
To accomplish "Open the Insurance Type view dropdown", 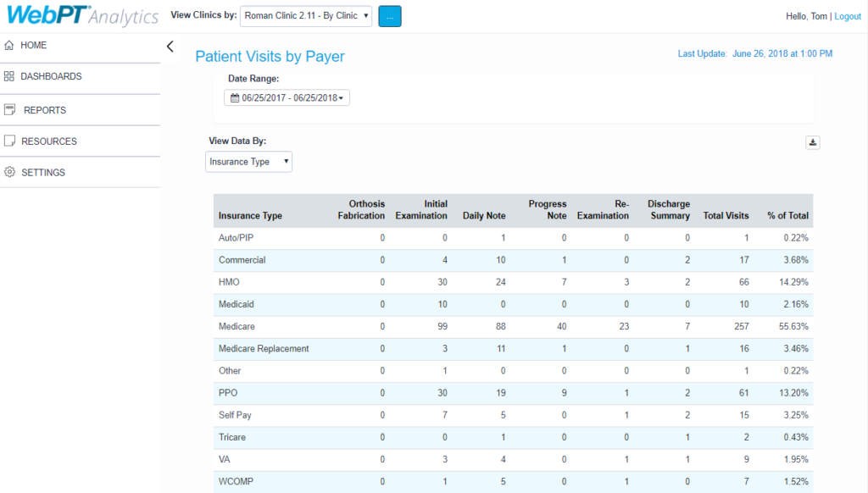I will (x=248, y=161).
